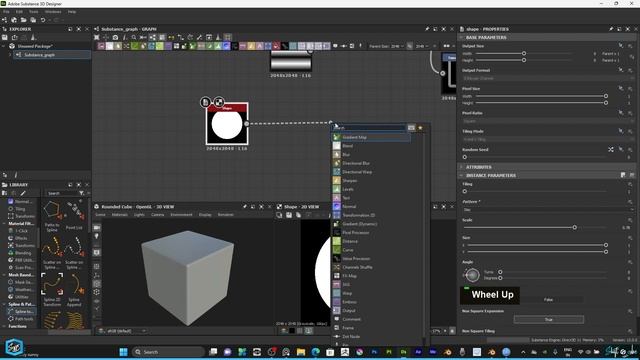Click the Tiling slider handle
This screenshot has width=640, height=360.
464,191
